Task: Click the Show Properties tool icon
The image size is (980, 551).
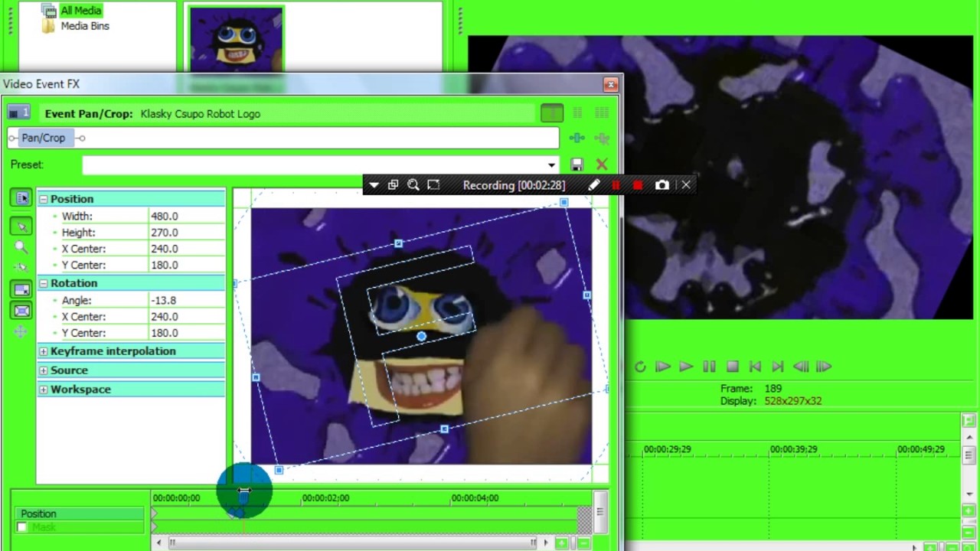Action: click(x=21, y=198)
